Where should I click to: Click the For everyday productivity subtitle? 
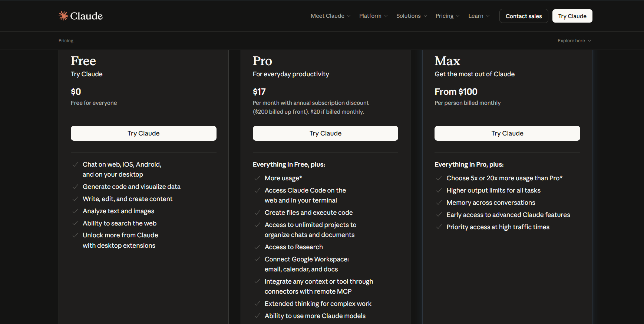[291, 74]
